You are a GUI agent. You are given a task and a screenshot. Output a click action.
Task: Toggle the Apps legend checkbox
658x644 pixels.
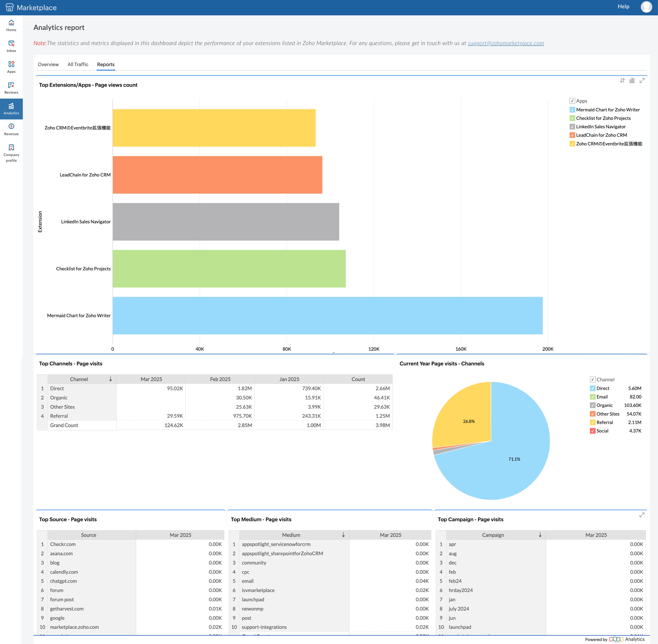(x=572, y=101)
